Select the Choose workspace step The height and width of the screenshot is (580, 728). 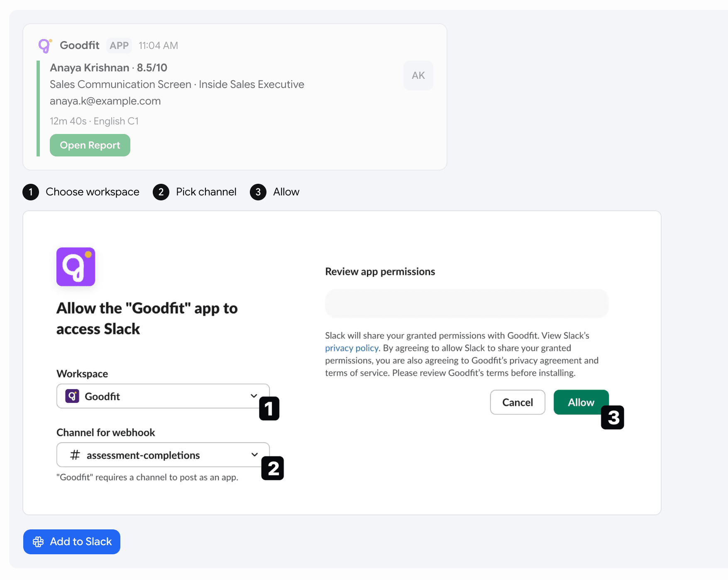[81, 192]
